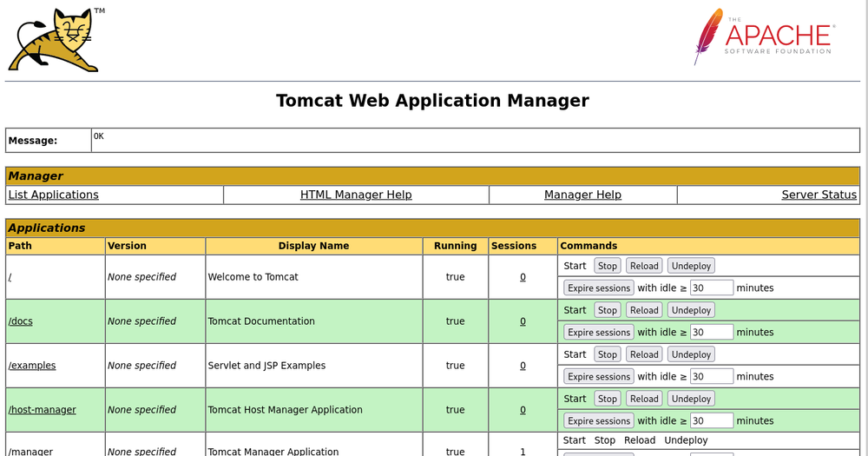Click the Display Name column header
The height and width of the screenshot is (456, 868).
pos(313,246)
